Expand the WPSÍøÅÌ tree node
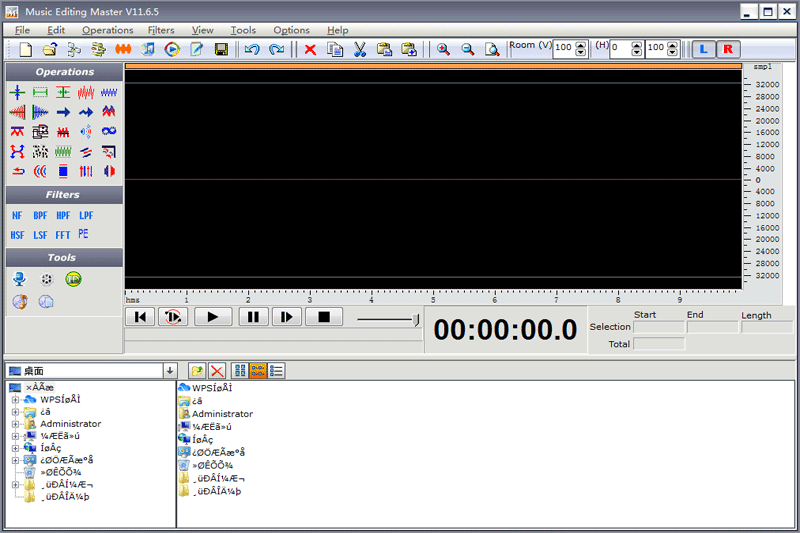This screenshot has height=533, width=800. point(15,399)
